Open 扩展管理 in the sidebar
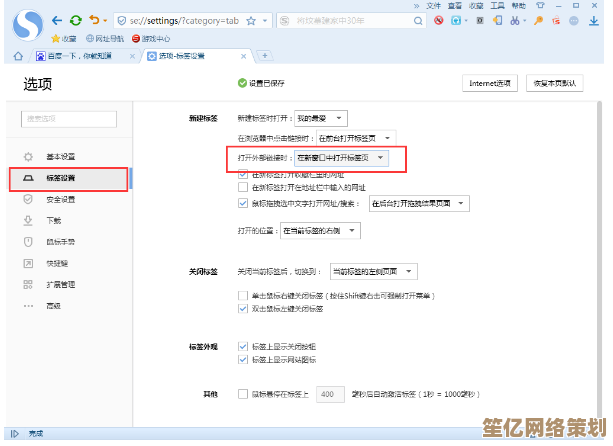The height and width of the screenshot is (446, 613). click(x=61, y=284)
